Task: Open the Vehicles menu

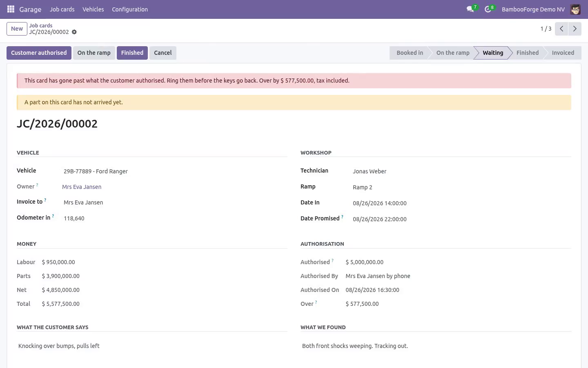Action: click(x=93, y=9)
